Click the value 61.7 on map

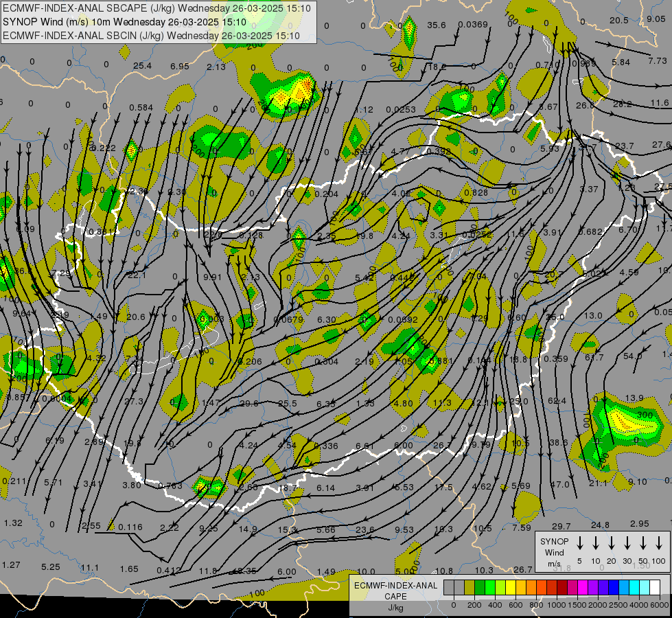(x=594, y=357)
